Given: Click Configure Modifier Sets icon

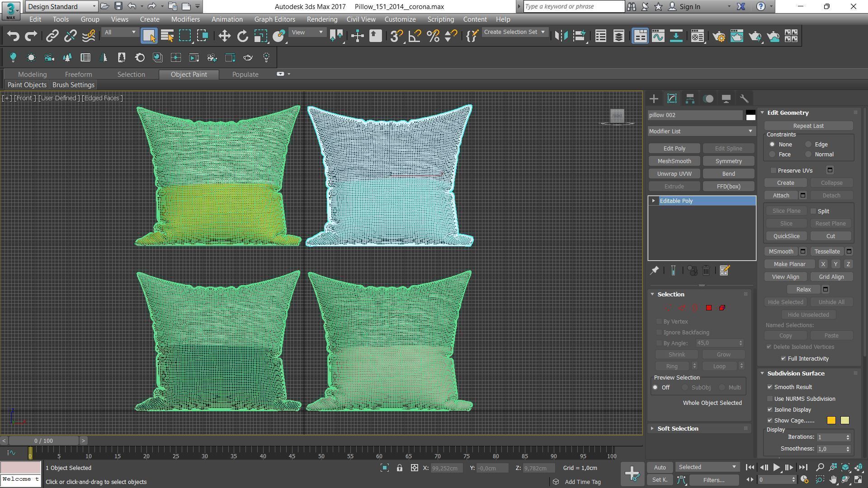Looking at the screenshot, I should [x=724, y=270].
